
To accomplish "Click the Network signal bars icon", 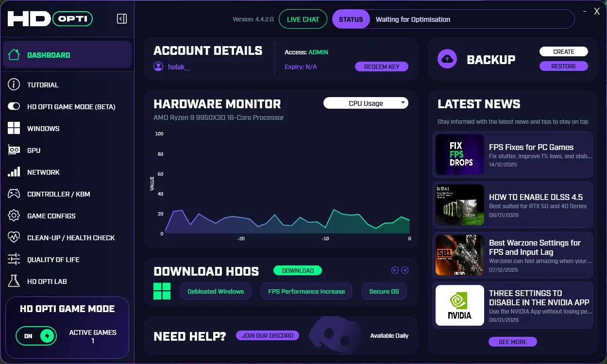I will pyautogui.click(x=14, y=172).
